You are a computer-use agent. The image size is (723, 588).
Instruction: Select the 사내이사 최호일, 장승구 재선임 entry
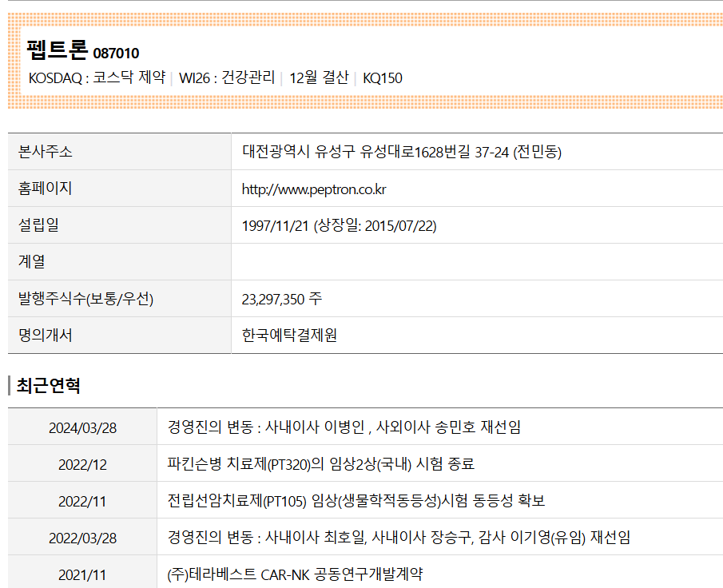click(399, 538)
